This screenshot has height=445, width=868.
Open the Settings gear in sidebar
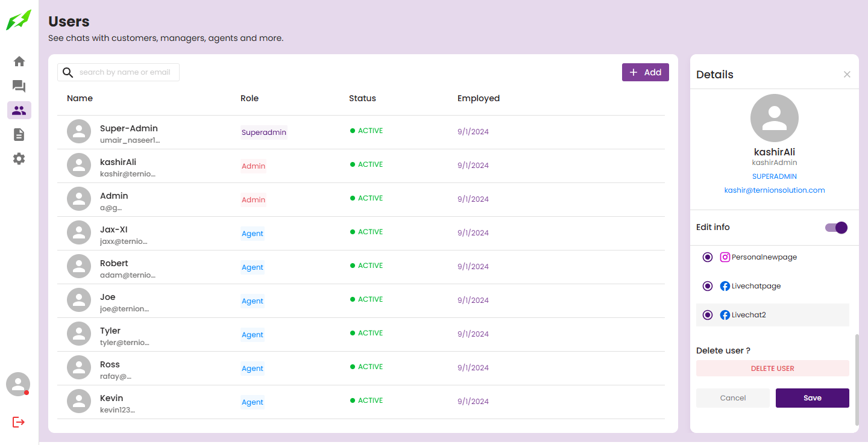tap(19, 159)
